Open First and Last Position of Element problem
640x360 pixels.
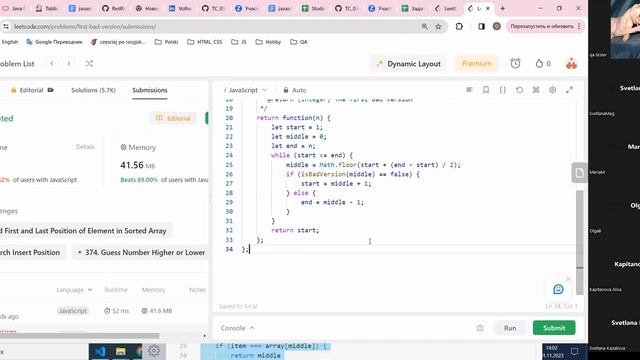[85, 231]
